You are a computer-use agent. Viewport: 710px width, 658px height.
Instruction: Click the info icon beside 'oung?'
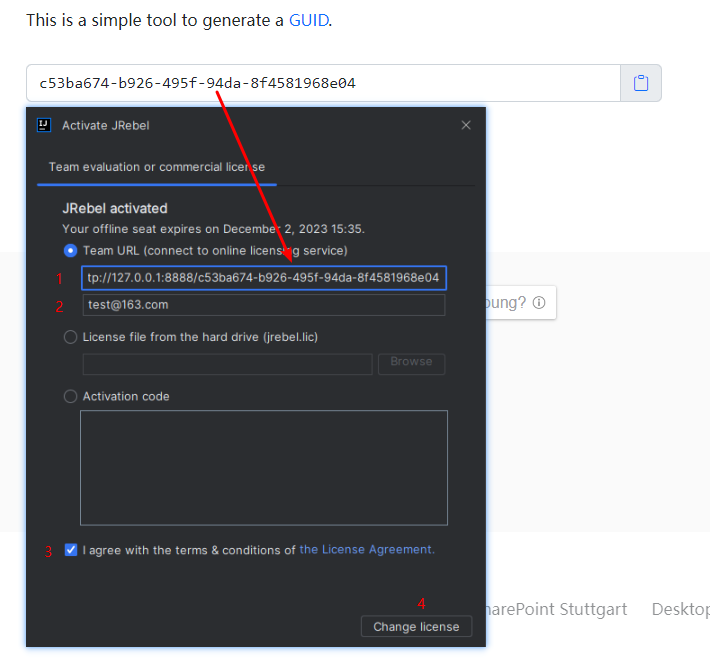tap(539, 303)
